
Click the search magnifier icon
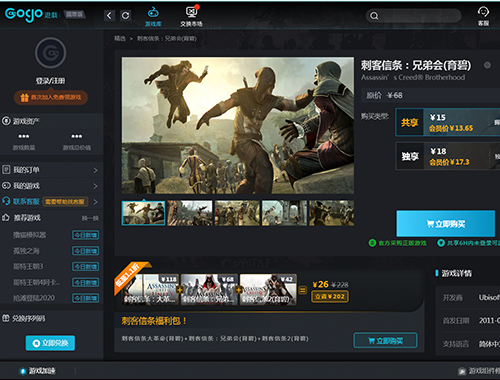click(x=374, y=16)
